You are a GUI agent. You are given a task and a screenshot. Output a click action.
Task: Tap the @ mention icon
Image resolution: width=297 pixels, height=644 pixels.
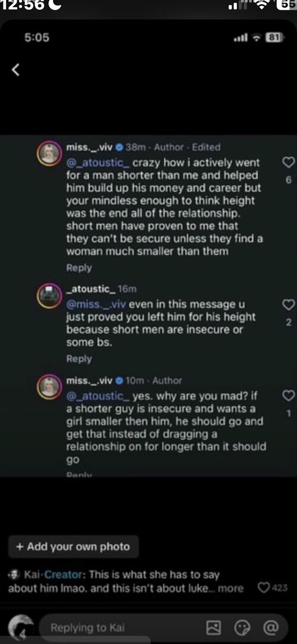click(x=270, y=627)
